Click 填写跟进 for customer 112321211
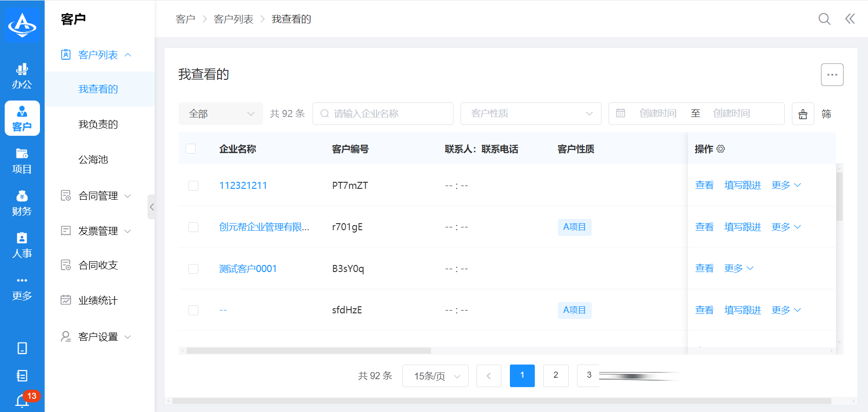The height and width of the screenshot is (412, 868). coord(743,186)
